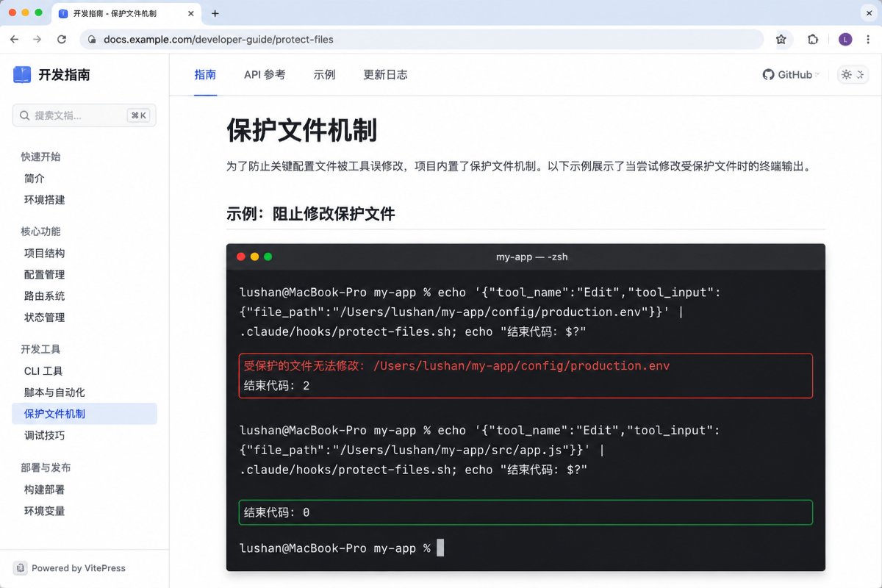Click the 示例：阻止修改保护文件 subheading
Screen dimensions: 882x588
click(311, 214)
